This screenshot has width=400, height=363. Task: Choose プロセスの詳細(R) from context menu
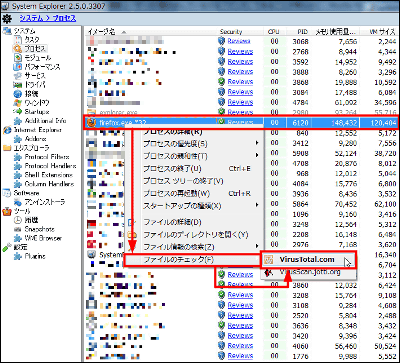[x=173, y=132]
